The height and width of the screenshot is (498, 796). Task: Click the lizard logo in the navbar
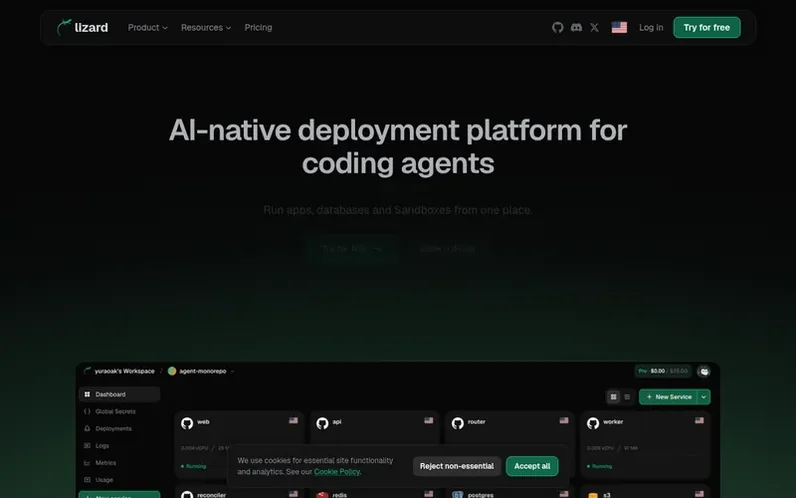[x=82, y=27]
